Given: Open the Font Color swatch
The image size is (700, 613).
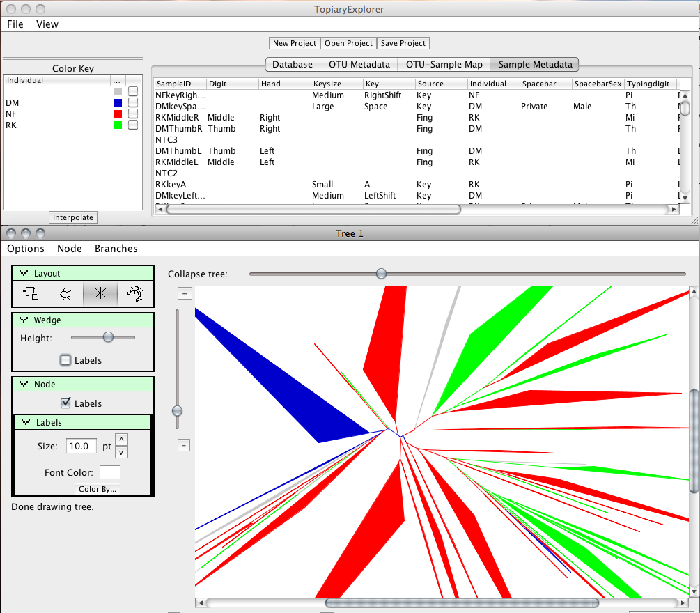Looking at the screenshot, I should coord(110,472).
